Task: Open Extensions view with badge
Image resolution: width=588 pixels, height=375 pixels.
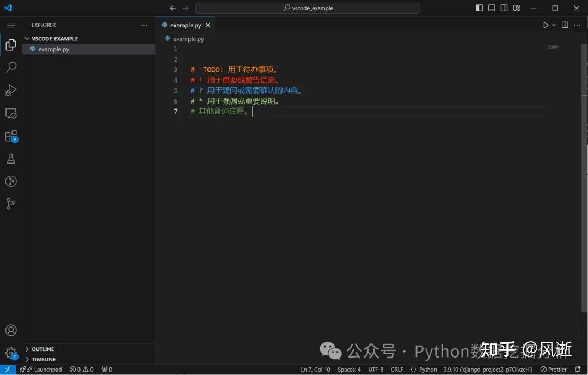Action: [x=11, y=136]
